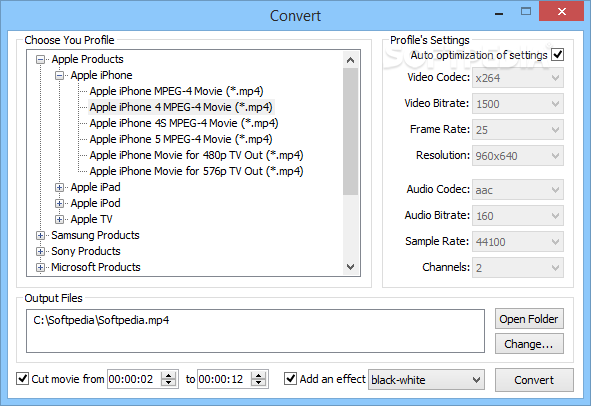Collapse the Apple iPhone tree node

(x=59, y=76)
